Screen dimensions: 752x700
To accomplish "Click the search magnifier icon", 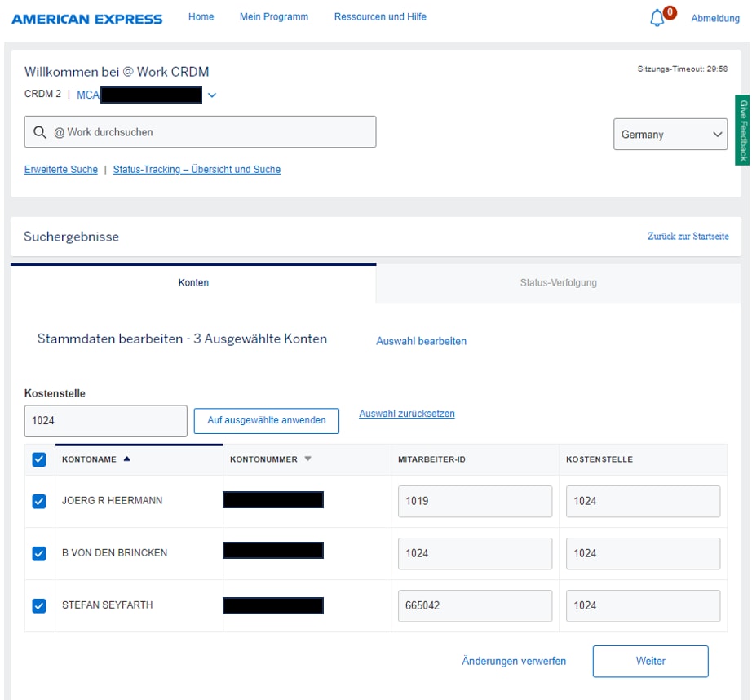I will click(39, 132).
